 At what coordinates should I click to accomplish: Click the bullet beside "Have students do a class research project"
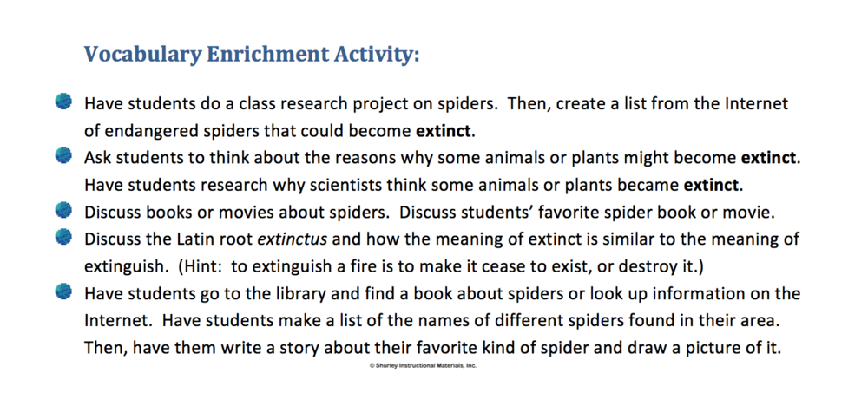[x=62, y=103]
